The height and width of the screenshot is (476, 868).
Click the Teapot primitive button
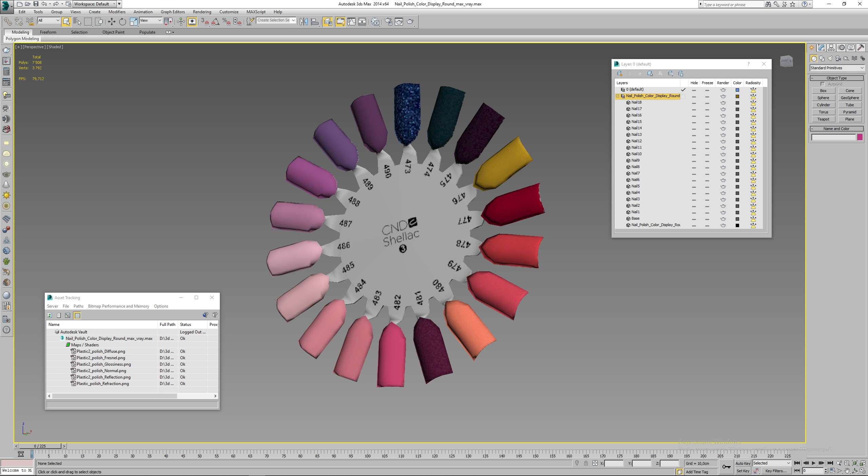pos(823,119)
